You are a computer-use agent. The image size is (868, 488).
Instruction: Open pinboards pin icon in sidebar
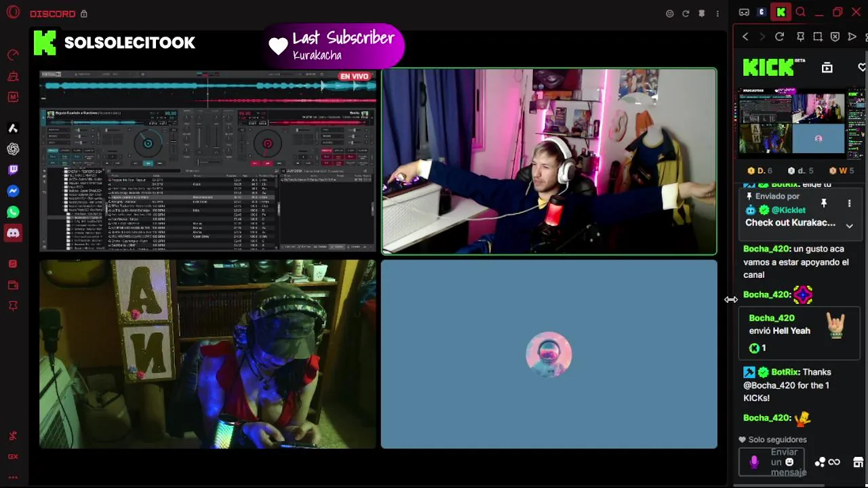tap(13, 306)
